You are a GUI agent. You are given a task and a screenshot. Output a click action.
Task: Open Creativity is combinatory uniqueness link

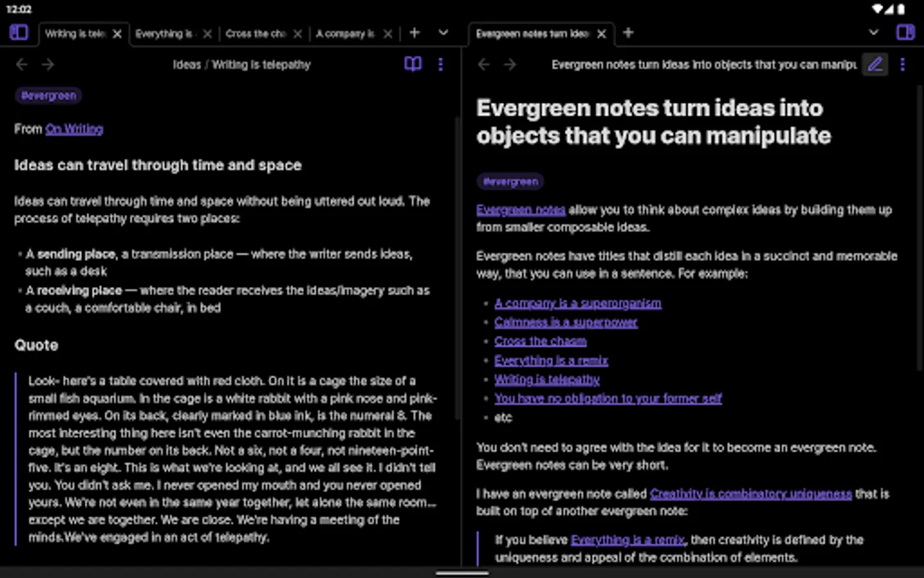point(751,494)
